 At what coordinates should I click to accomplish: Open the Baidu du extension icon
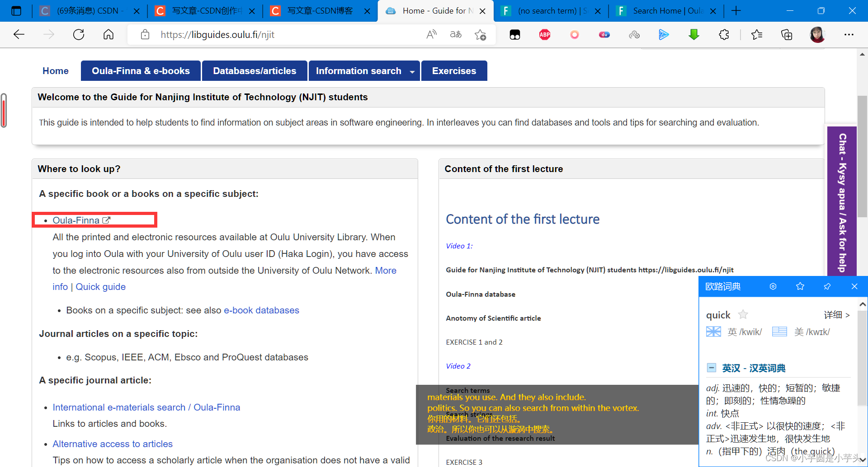click(604, 35)
